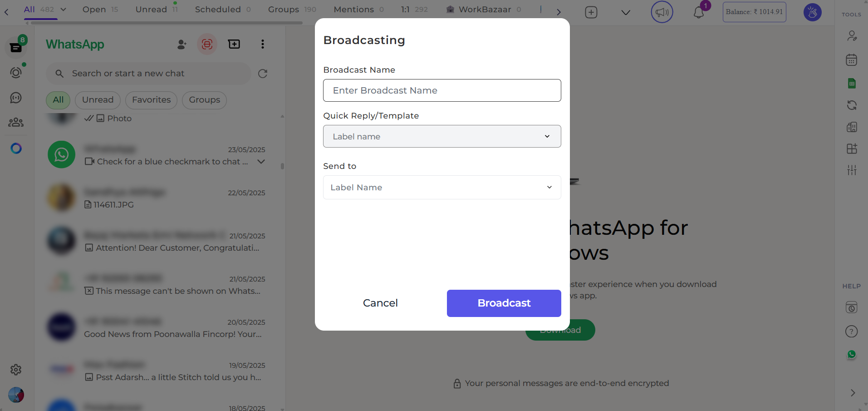Open the notifications bell with badge 1
The width and height of the screenshot is (868, 411).
click(x=698, y=12)
